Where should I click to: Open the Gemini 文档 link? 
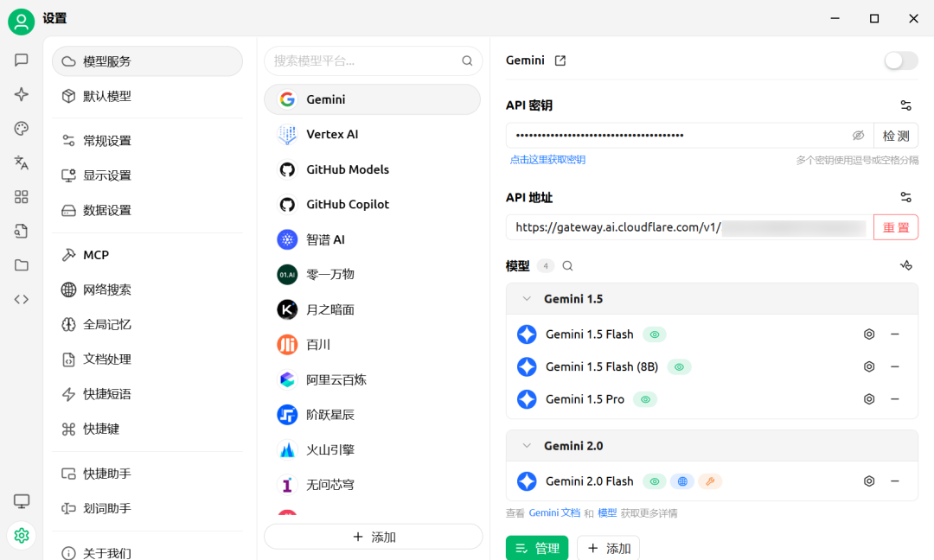554,513
